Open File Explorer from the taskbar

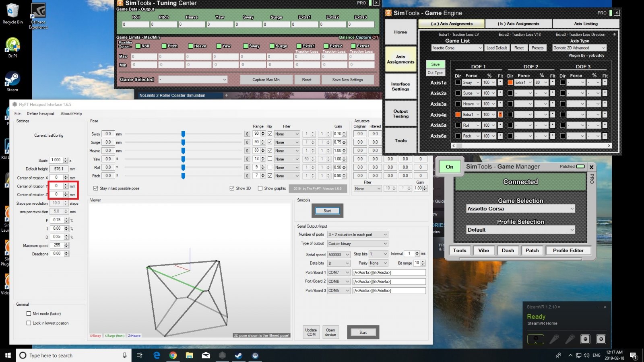click(x=189, y=355)
